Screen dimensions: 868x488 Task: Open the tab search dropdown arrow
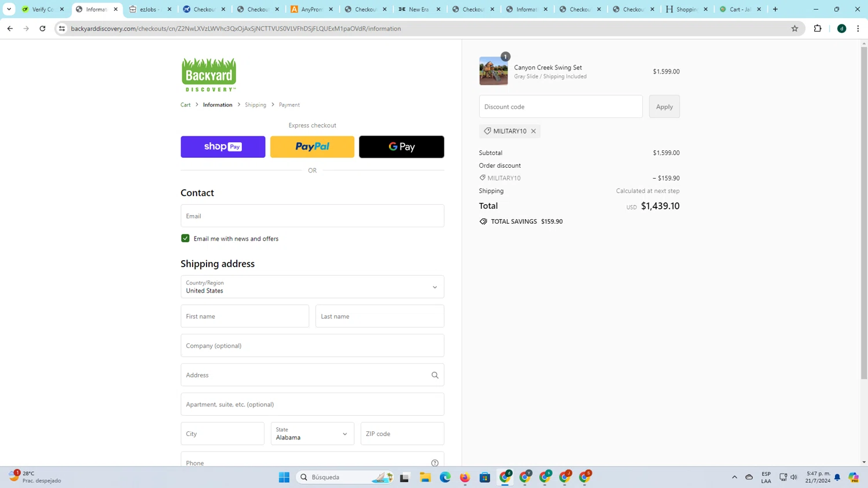tap(9, 9)
